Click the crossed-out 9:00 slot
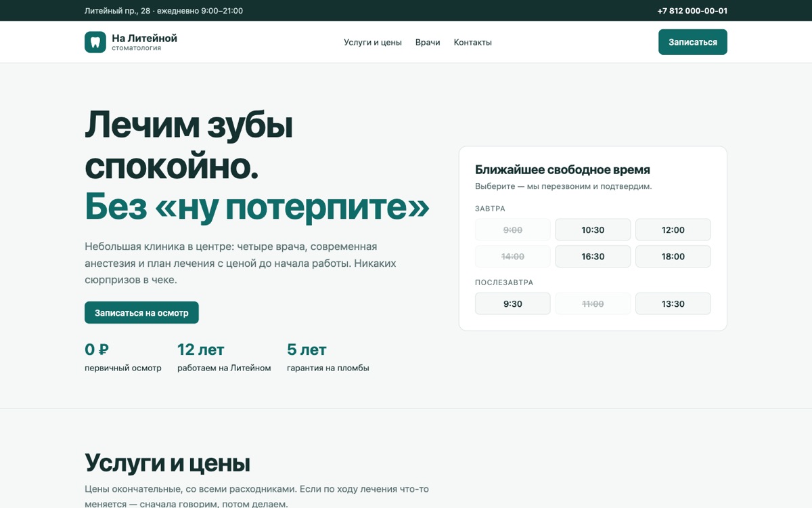This screenshot has width=812, height=508. (513, 230)
